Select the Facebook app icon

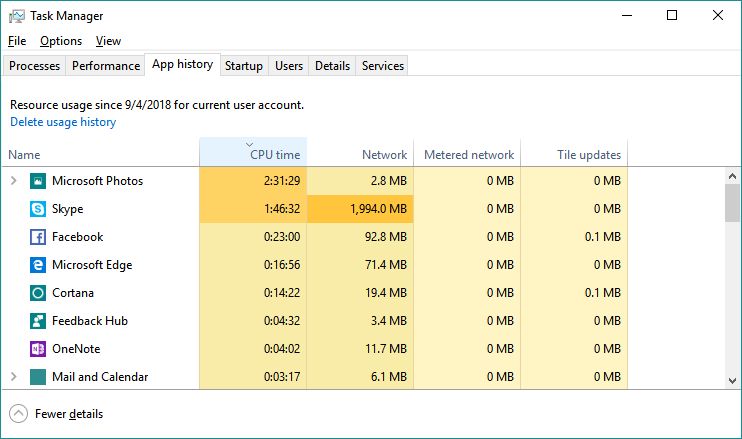pos(38,237)
